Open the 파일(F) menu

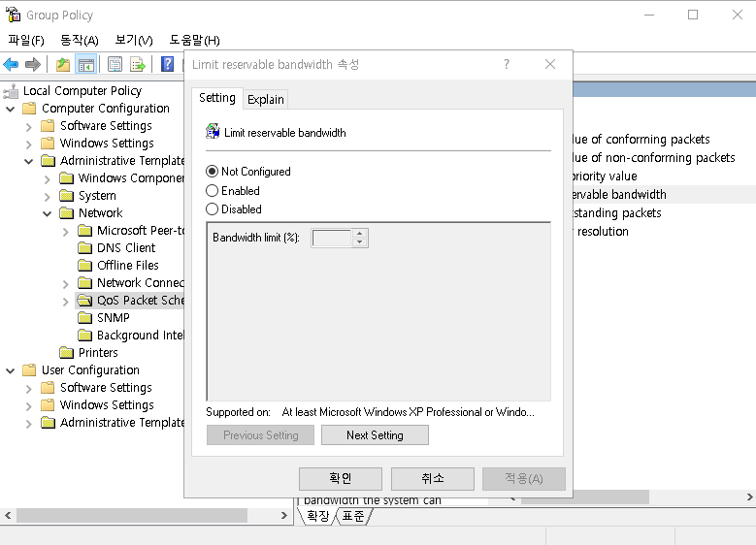(x=26, y=40)
